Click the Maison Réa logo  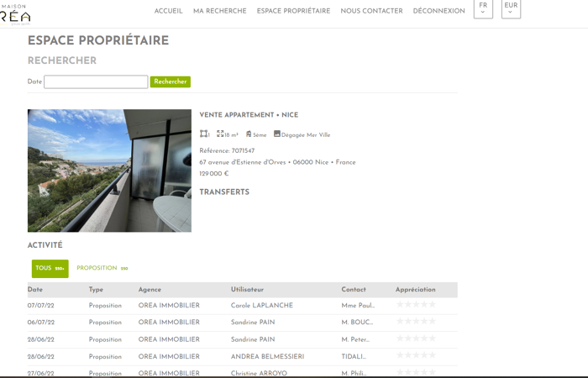[15, 14]
